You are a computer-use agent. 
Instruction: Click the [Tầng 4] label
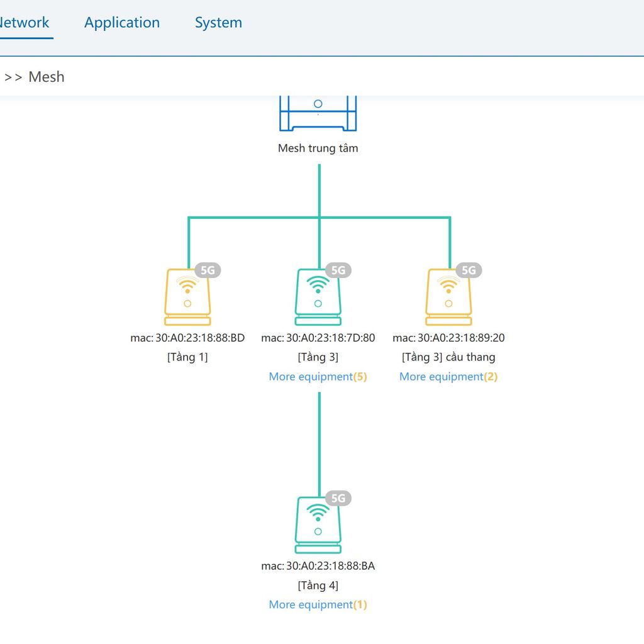318,586
